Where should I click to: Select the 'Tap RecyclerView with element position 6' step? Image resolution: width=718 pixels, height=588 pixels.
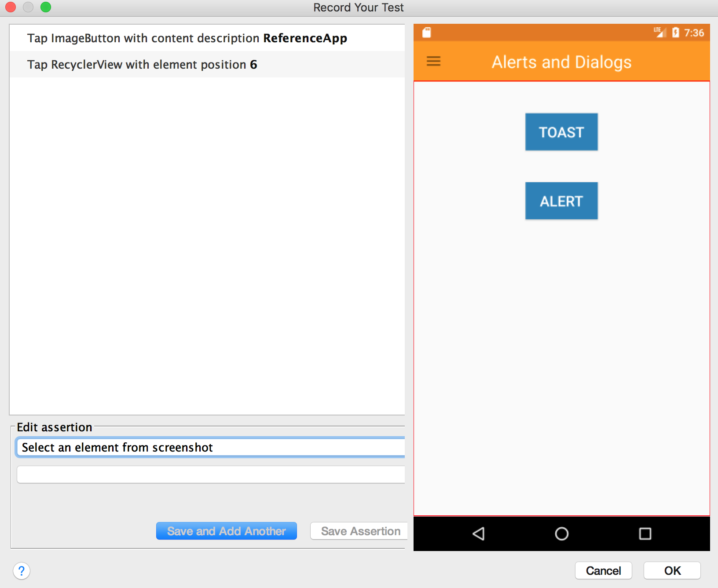point(207,64)
